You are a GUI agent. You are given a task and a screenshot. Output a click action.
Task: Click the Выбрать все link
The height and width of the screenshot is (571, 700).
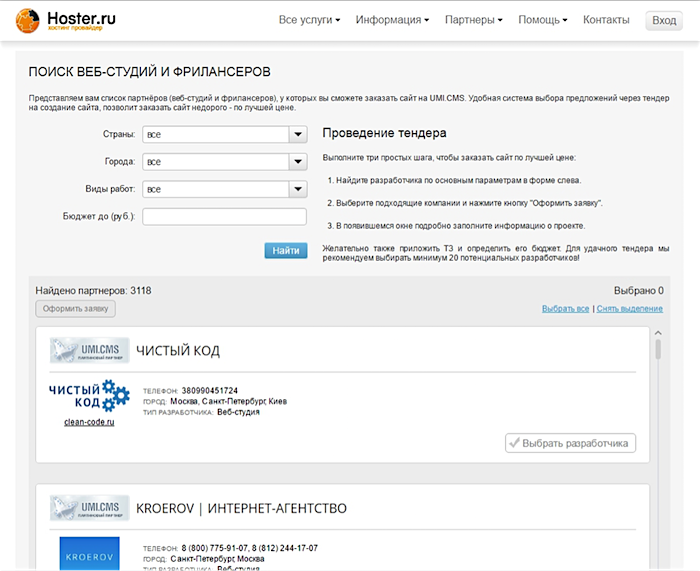[x=565, y=309]
